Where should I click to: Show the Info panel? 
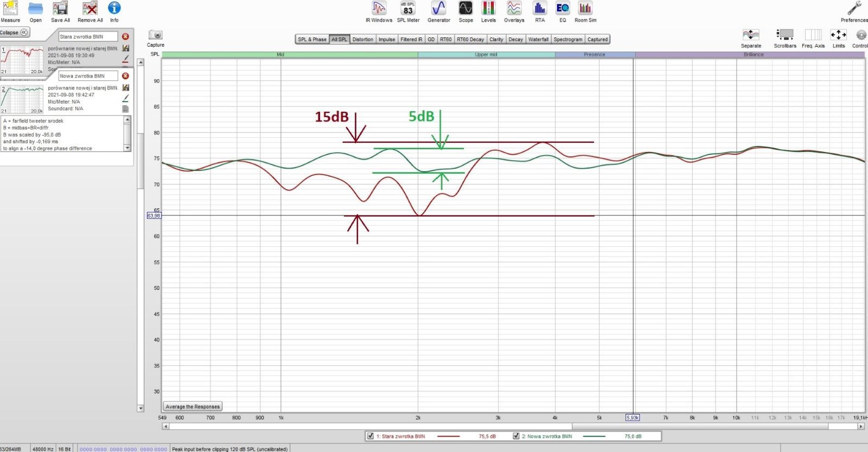114,11
